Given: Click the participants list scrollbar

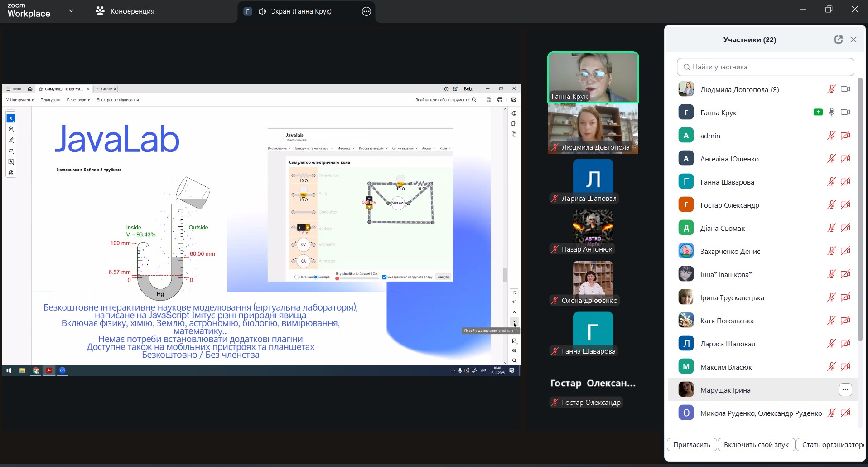Looking at the screenshot, I should [x=860, y=209].
